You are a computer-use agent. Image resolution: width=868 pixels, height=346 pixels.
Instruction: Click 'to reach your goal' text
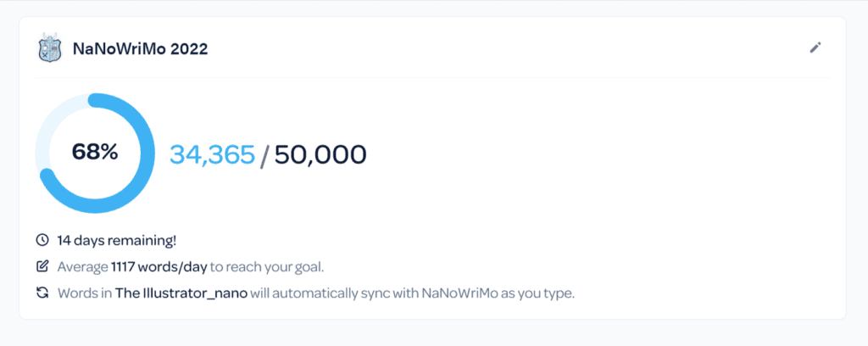pyautogui.click(x=267, y=267)
